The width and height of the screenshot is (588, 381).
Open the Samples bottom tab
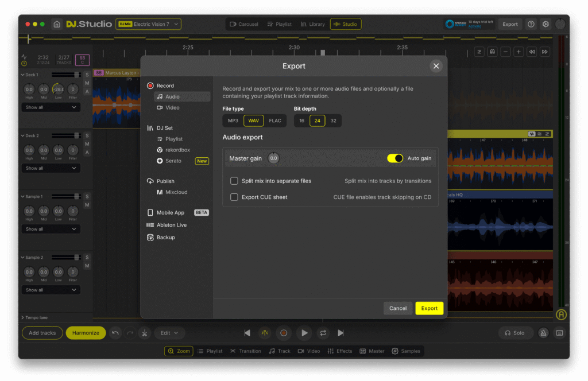406,351
